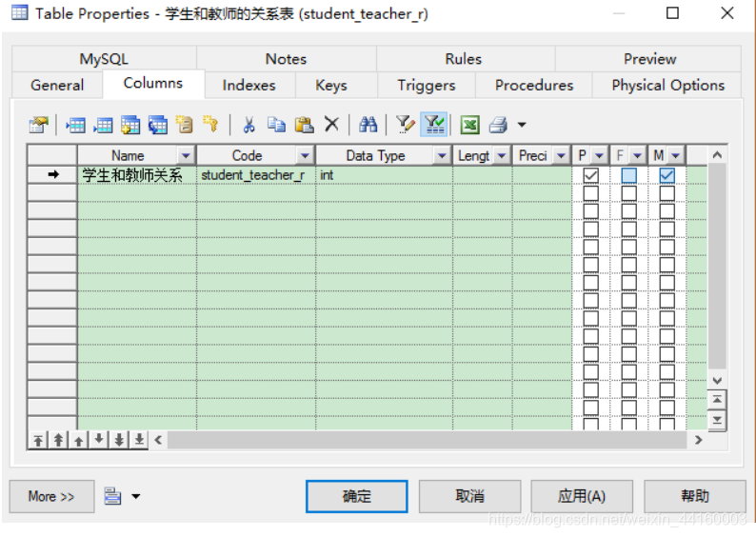
Task: Move row to top arrow icon
Action: (38, 440)
